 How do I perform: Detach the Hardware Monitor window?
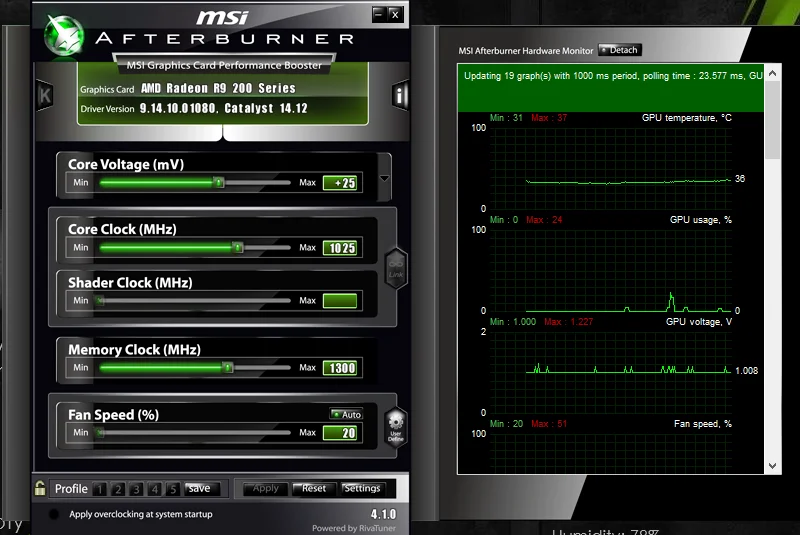pos(620,50)
